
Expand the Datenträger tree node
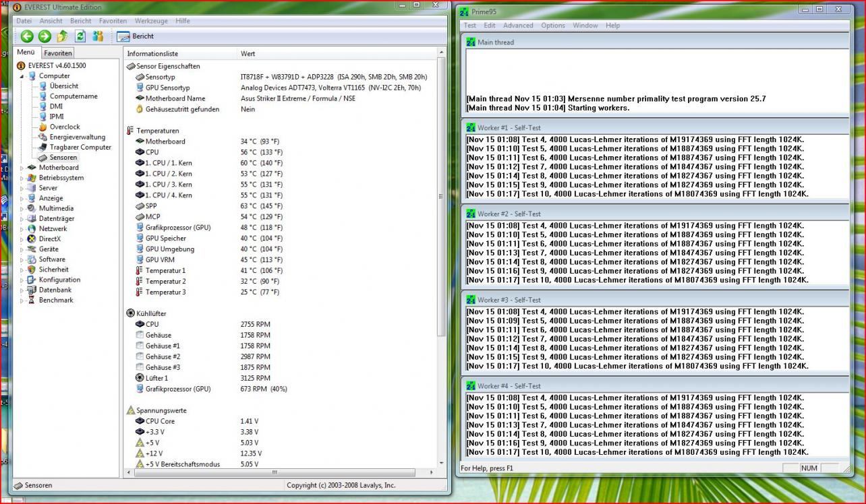pos(22,218)
